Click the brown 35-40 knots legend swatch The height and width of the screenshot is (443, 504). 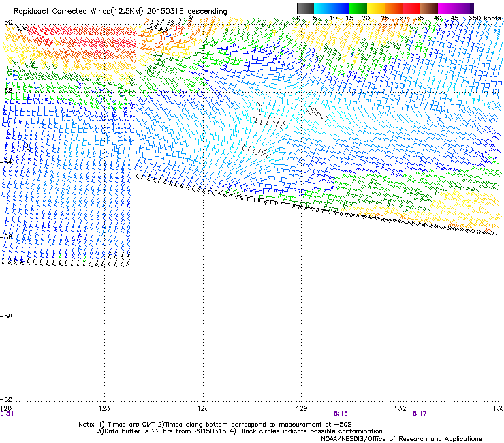click(429, 8)
